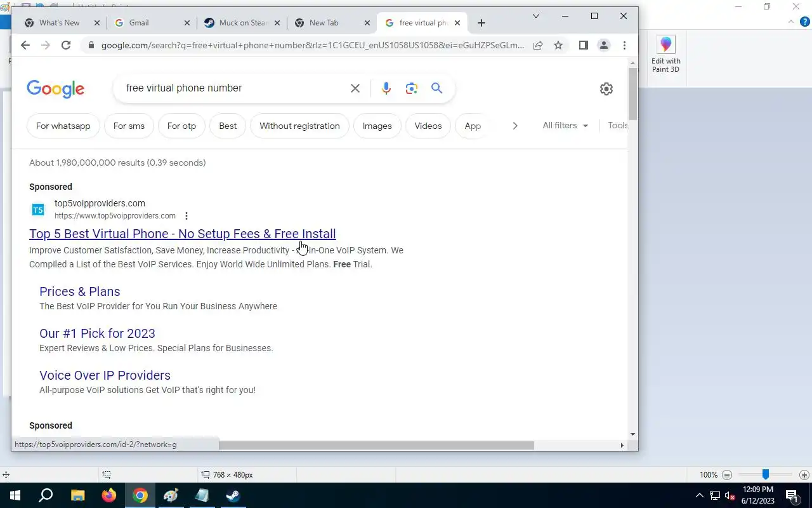Open ad options for top5voipproviders result
This screenshot has height=508, width=812.
pos(186,216)
